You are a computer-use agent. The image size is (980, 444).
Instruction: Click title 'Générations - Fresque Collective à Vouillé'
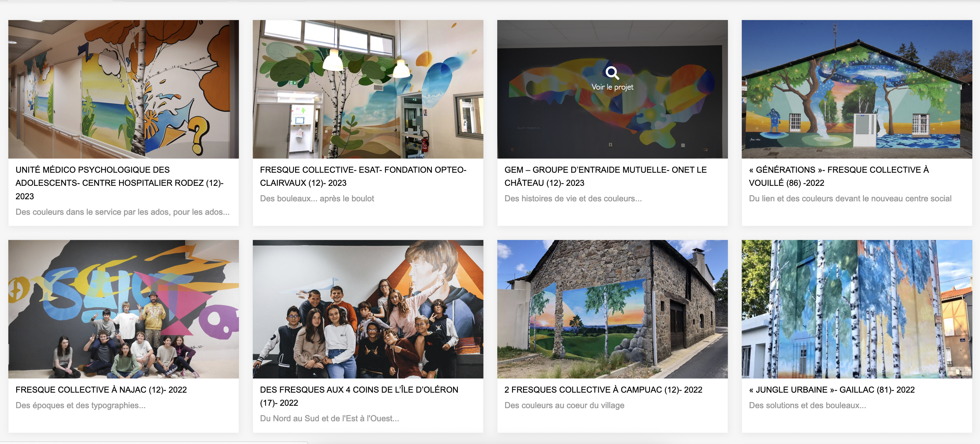(x=839, y=176)
